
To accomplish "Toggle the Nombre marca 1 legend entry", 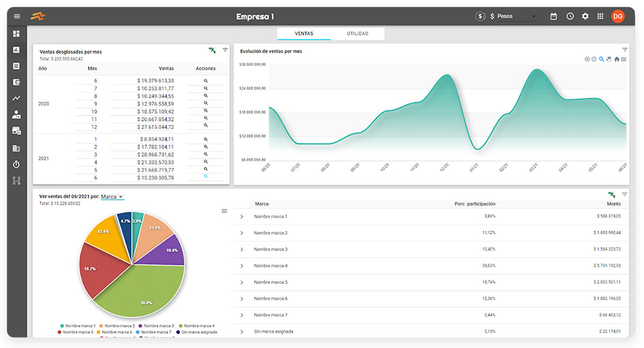I will point(78,325).
